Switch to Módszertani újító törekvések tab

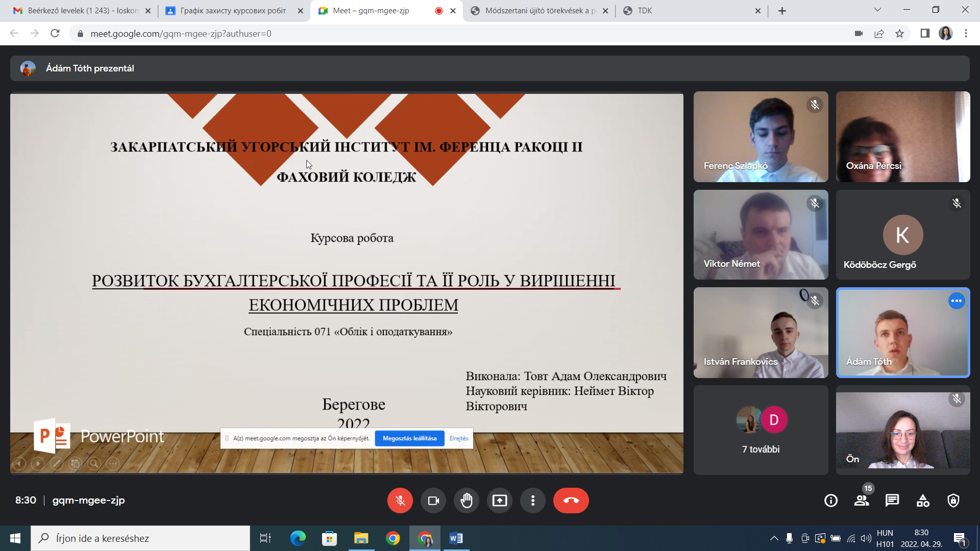(536, 11)
